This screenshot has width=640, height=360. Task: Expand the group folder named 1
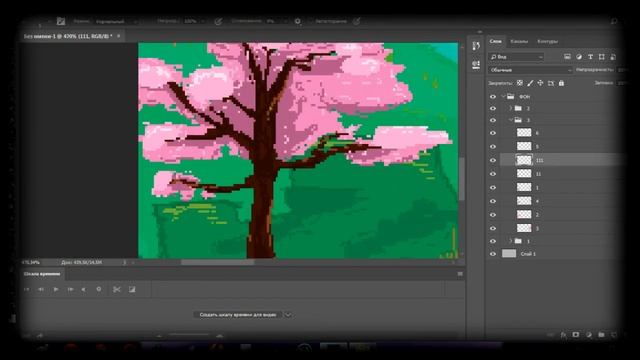tap(510, 241)
